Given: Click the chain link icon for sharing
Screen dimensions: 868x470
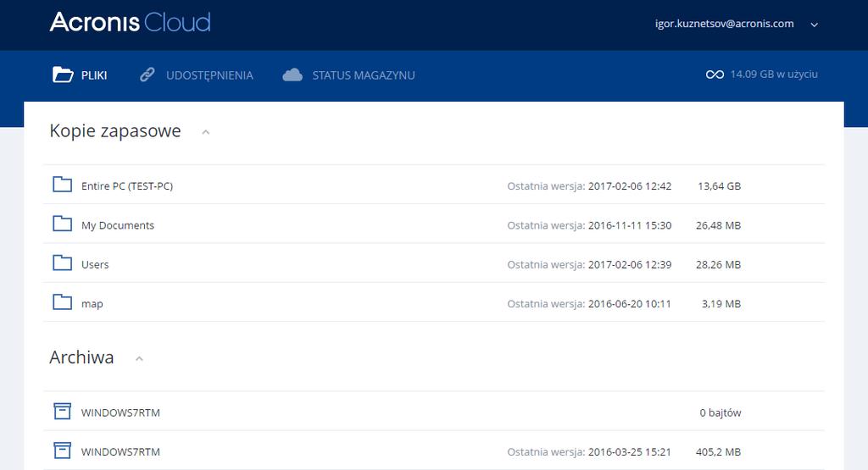Looking at the screenshot, I should (x=147, y=75).
